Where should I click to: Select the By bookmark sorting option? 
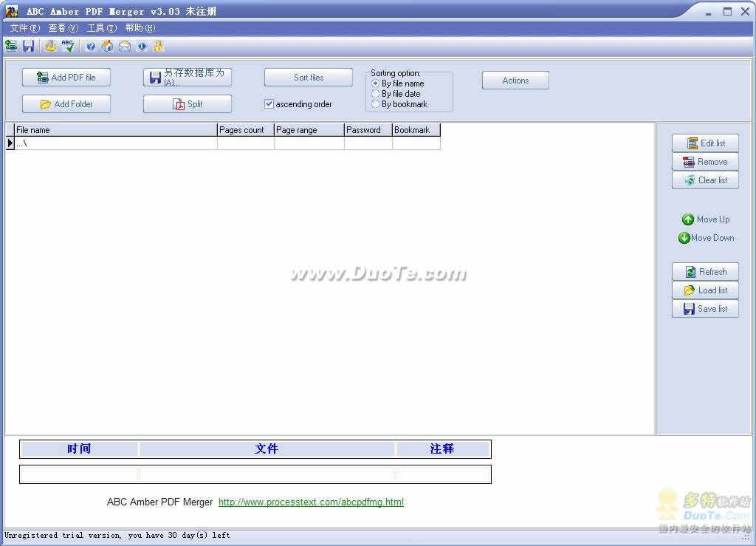point(376,104)
